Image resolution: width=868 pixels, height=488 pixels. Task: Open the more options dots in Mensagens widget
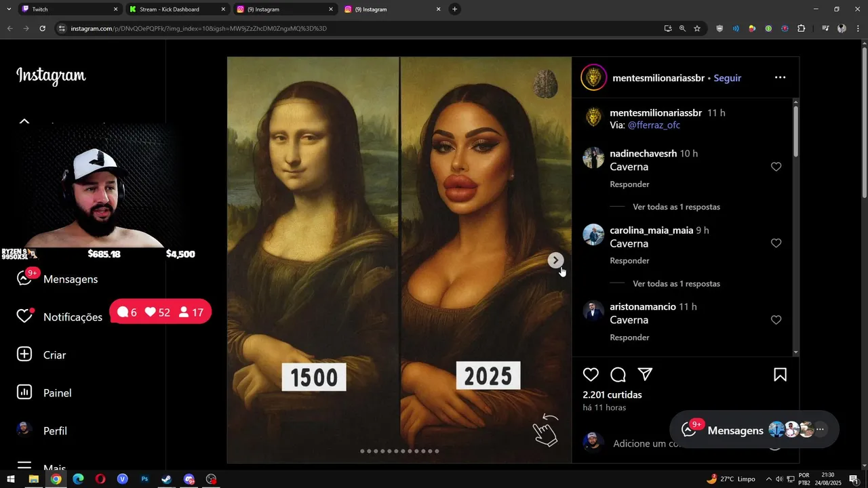(820, 430)
